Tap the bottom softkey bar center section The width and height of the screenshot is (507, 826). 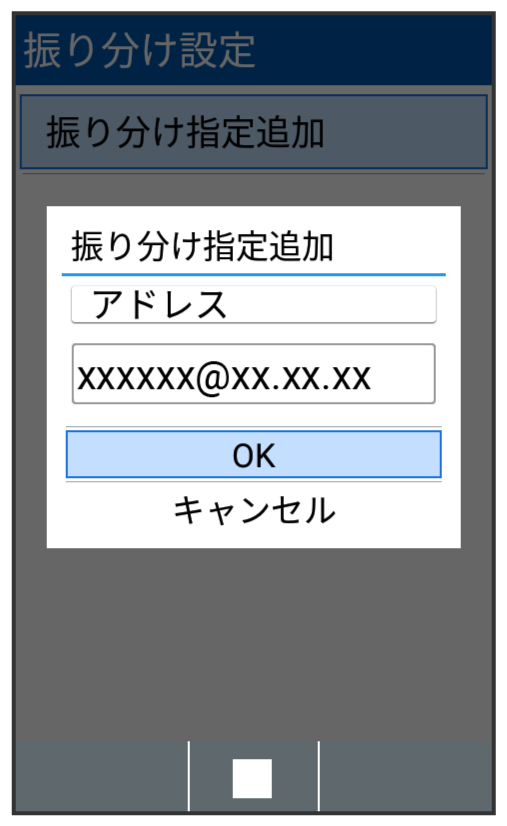pos(254,776)
